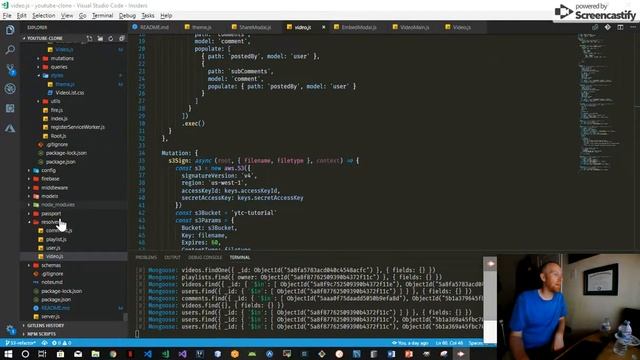
Task: Open the Explorer view in activity bar
Action: point(10,30)
